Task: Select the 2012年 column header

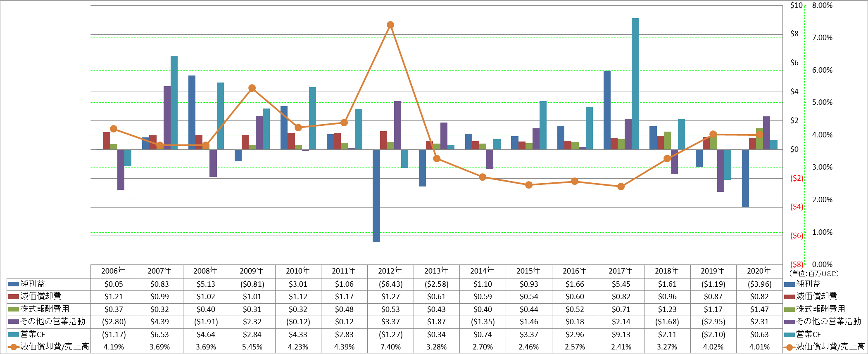Action: tap(390, 271)
